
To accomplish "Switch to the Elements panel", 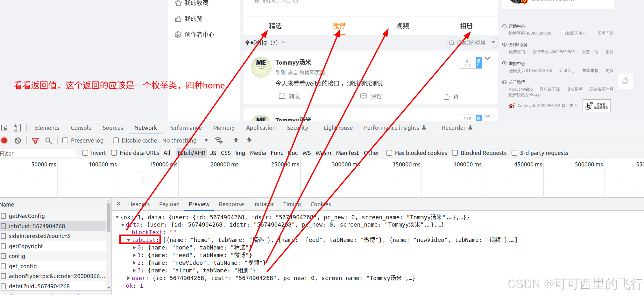I will coord(47,128).
